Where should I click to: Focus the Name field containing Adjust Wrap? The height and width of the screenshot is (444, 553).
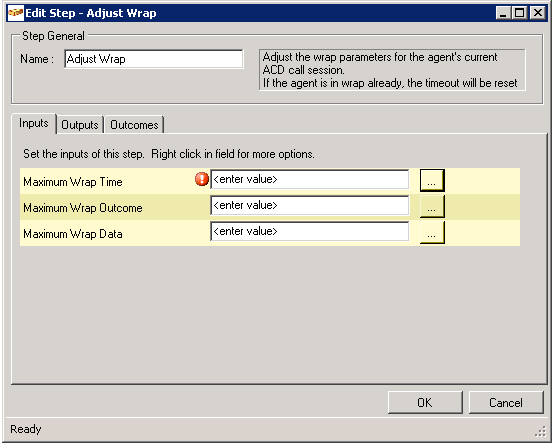(154, 59)
